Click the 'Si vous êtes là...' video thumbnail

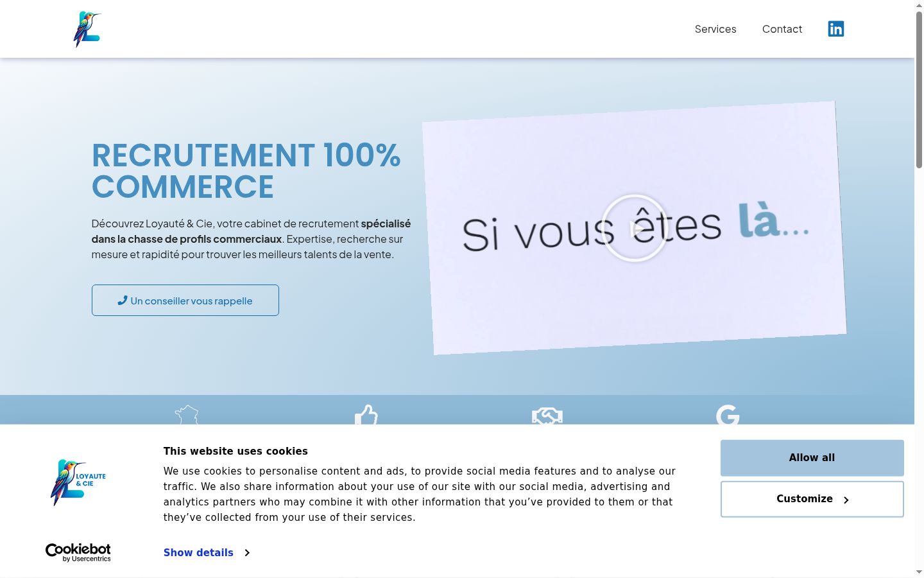pos(634,228)
